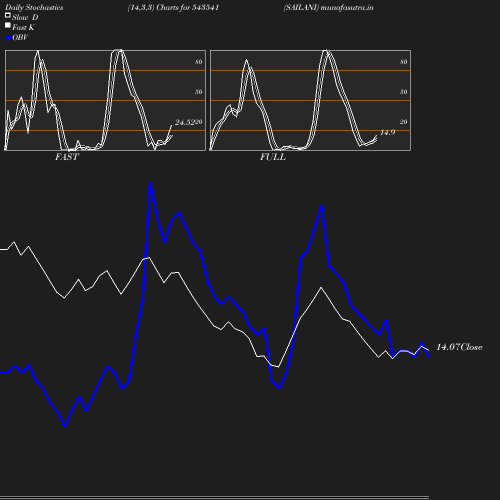
Task: Click the 'Fast K' legend label
Action: 23,27
